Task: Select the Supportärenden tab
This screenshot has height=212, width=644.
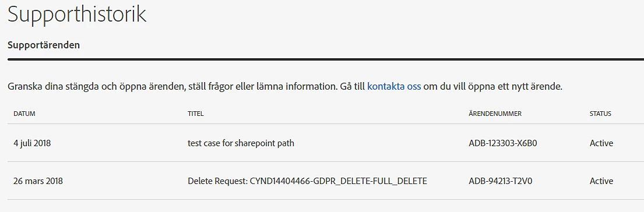Action: tap(44, 45)
